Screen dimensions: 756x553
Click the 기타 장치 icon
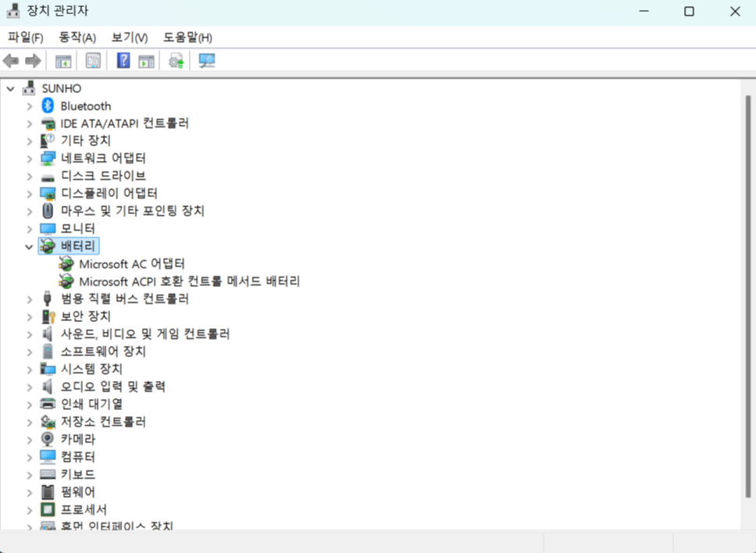coord(47,141)
